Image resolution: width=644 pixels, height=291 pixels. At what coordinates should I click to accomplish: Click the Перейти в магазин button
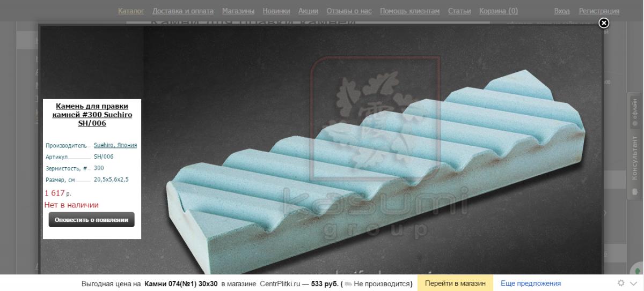point(455,283)
